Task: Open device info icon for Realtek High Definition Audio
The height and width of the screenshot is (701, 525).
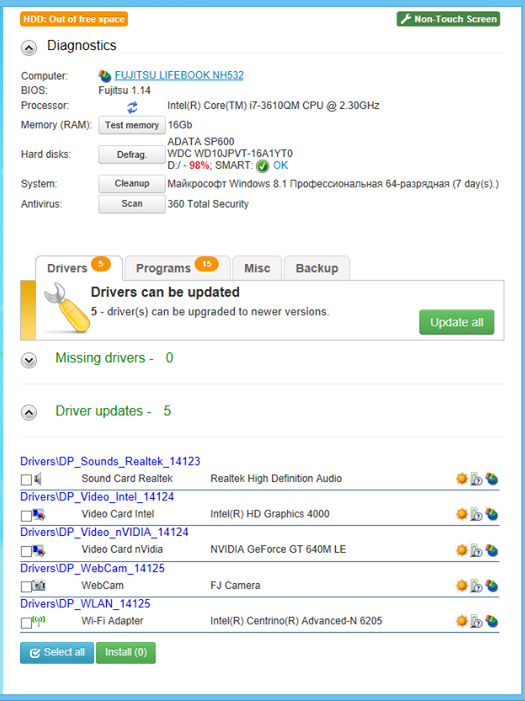Action: [477, 479]
